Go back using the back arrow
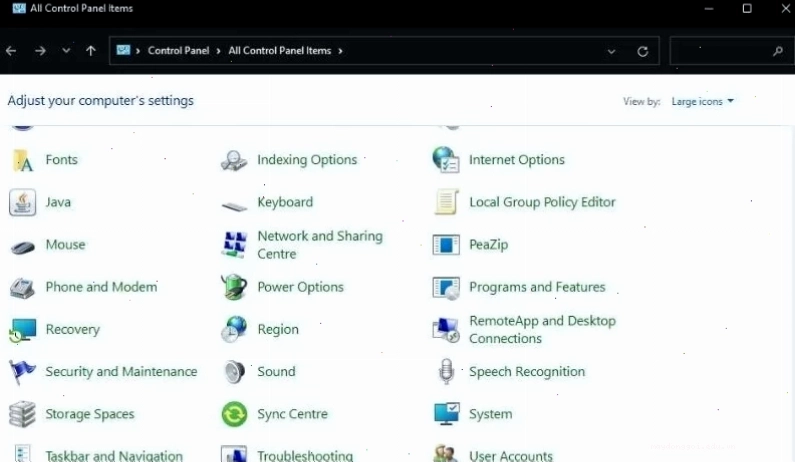This screenshot has width=795, height=463. coord(11,51)
